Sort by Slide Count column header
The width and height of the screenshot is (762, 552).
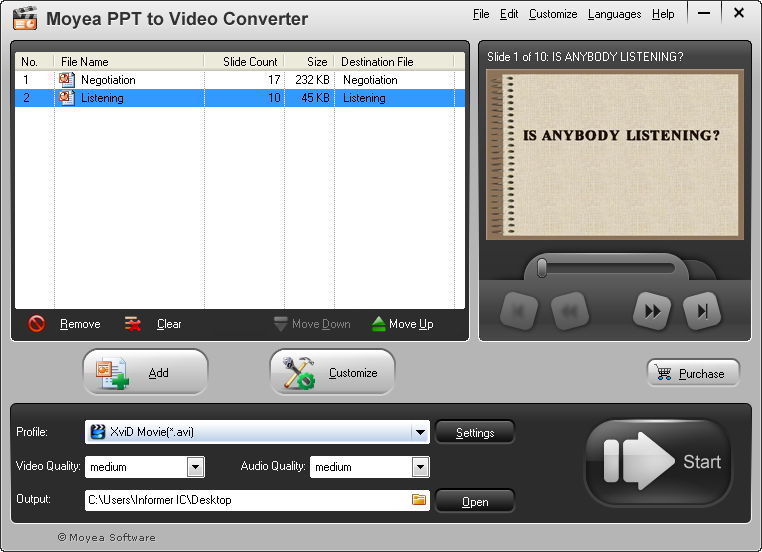244,62
